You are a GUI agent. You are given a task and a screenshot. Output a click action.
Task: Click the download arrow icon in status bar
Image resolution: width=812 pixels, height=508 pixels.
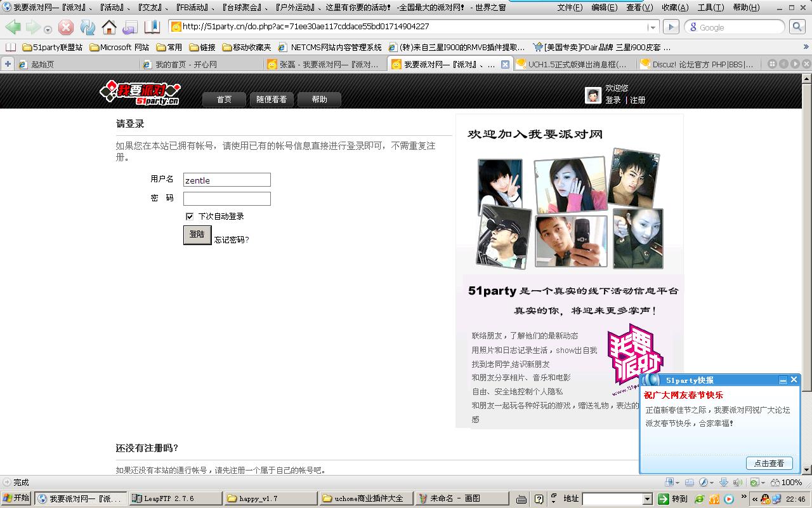point(723,483)
